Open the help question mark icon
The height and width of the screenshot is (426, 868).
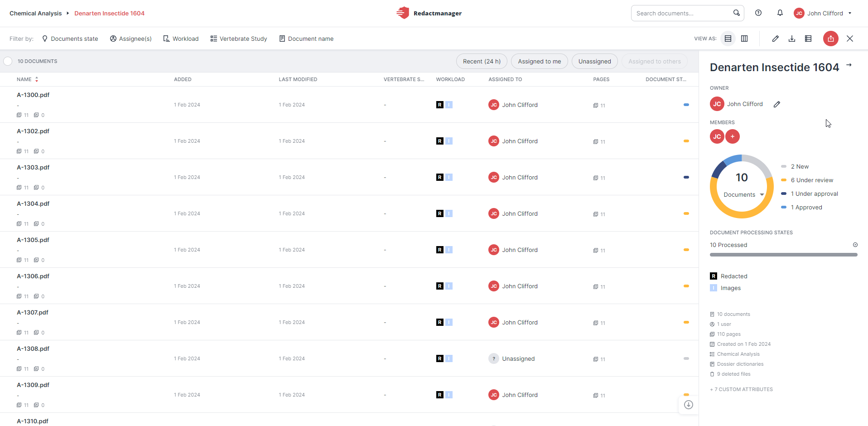coord(758,13)
